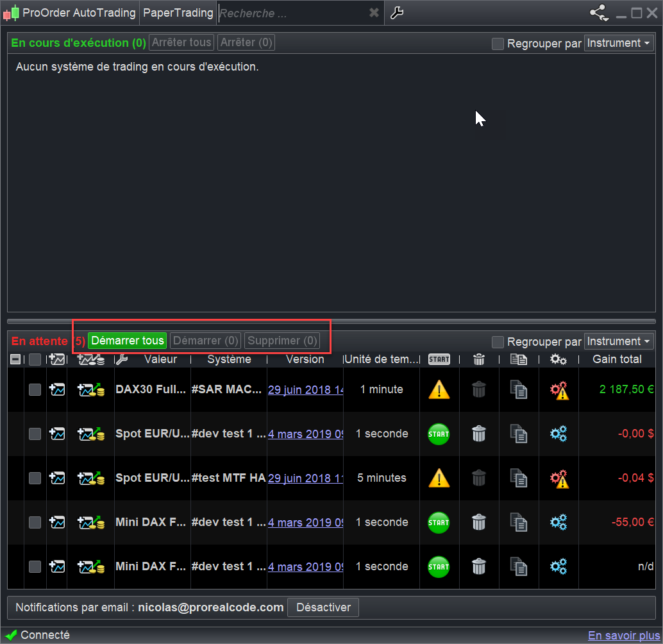Click the Supprimer (0) button

(282, 341)
